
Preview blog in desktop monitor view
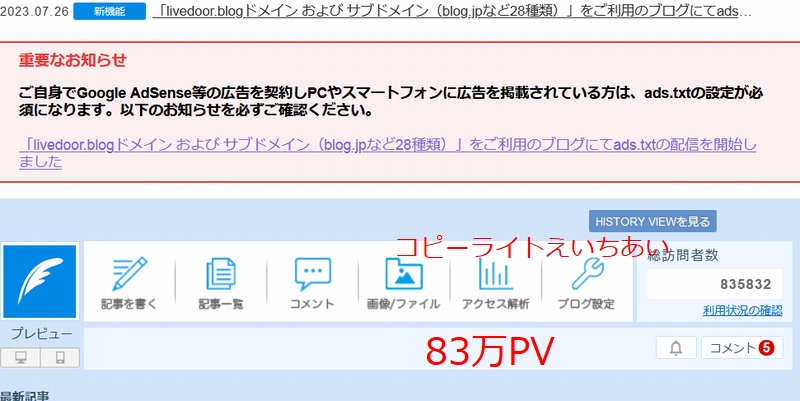tap(20, 358)
